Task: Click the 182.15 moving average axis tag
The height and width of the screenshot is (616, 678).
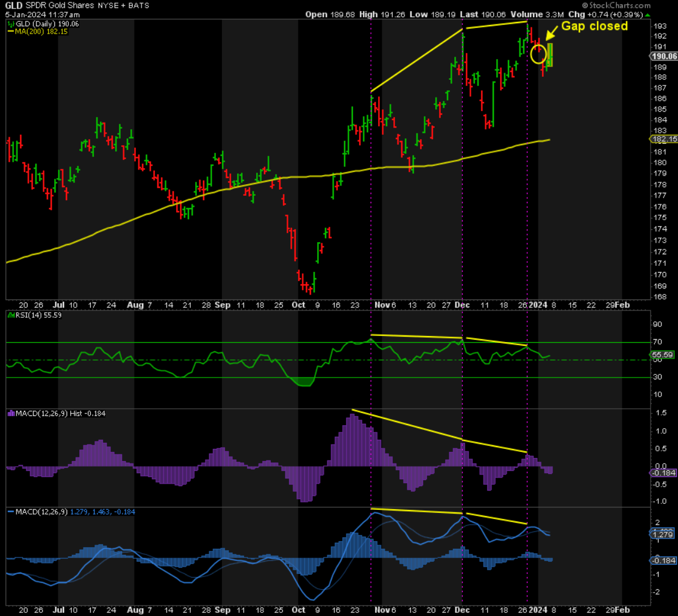Action: coord(664,139)
